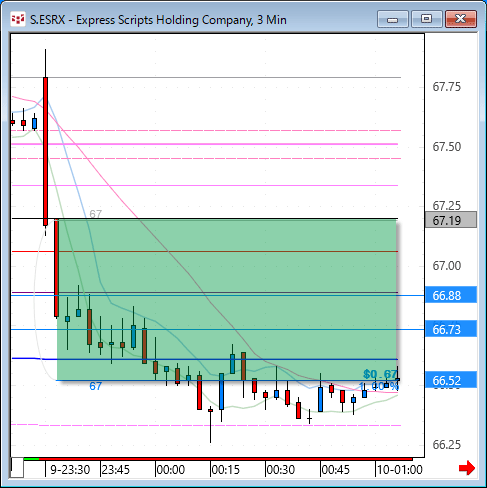487x488 pixels.
Task: Click the 00:15 time axis label
Action: click(226, 470)
